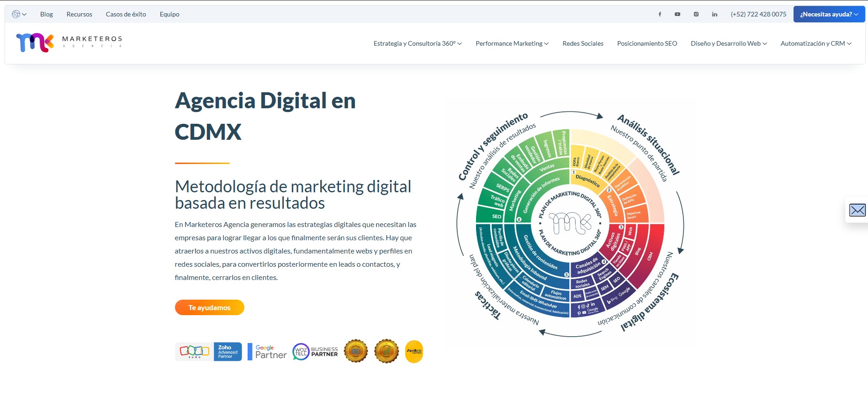868x417 pixels.
Task: Expand the ¿Necesitas ayuda? dropdown
Action: coord(829,14)
